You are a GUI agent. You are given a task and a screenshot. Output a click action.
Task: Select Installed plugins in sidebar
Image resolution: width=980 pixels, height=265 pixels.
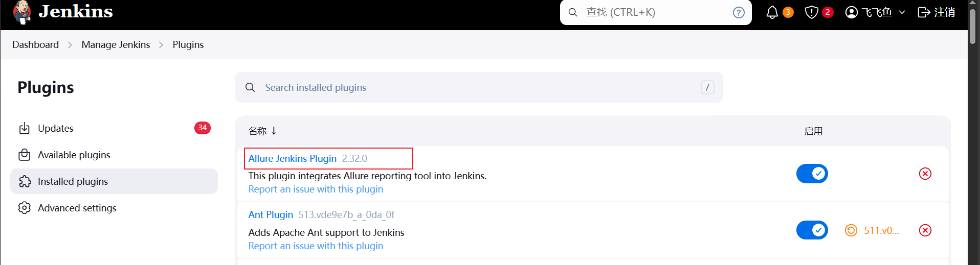114,181
